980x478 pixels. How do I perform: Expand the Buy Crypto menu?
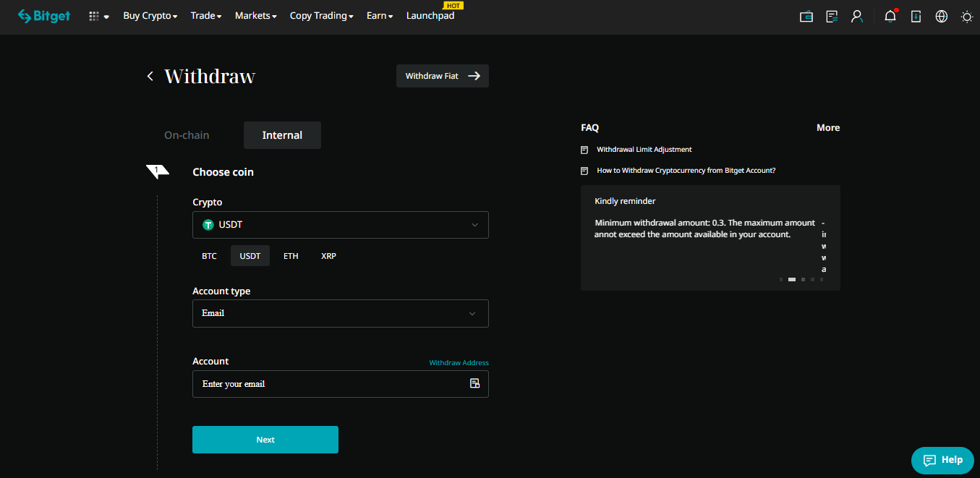[150, 16]
